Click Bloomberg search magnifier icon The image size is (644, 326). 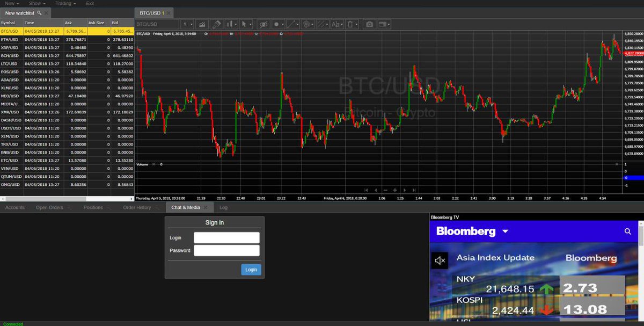point(628,231)
